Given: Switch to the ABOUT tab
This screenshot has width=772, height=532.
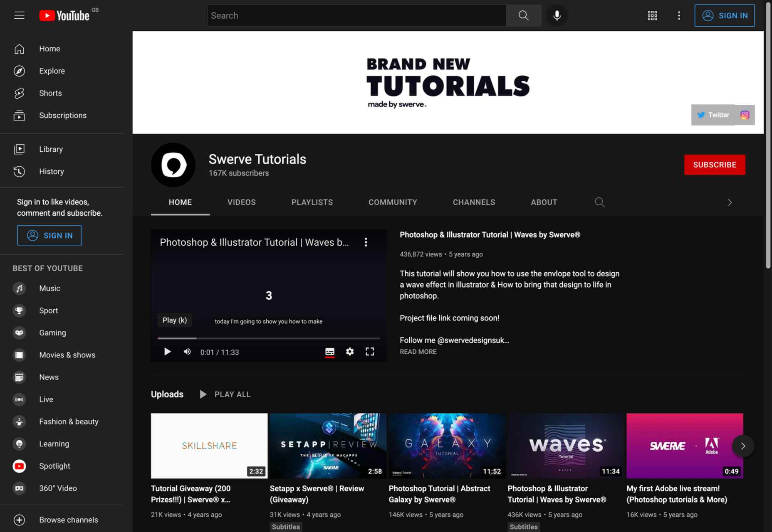Looking at the screenshot, I should (x=544, y=202).
